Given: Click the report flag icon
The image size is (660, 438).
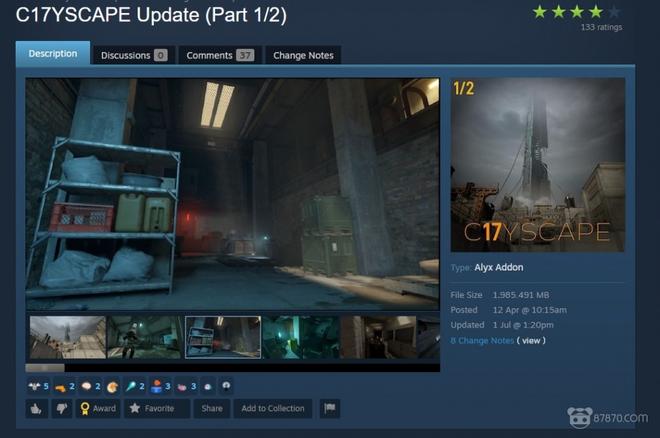Looking at the screenshot, I should coord(330,409).
